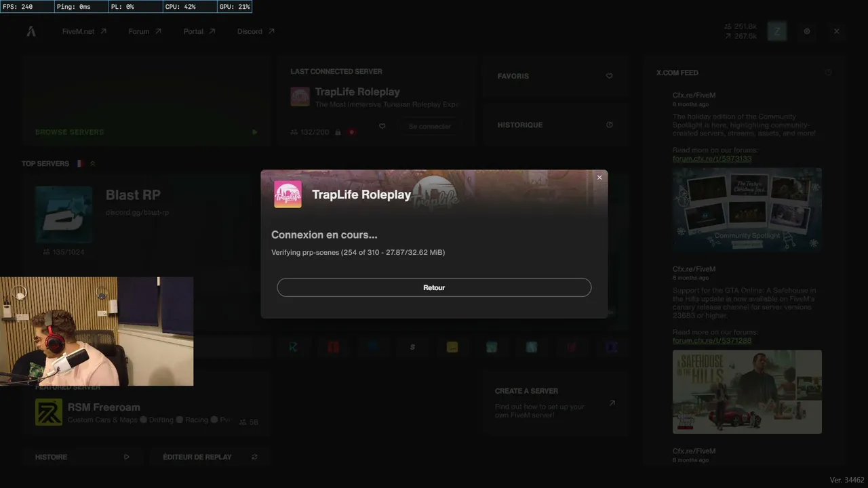Open the RSM Freeroam featured server
868x488 pixels.
click(x=146, y=412)
